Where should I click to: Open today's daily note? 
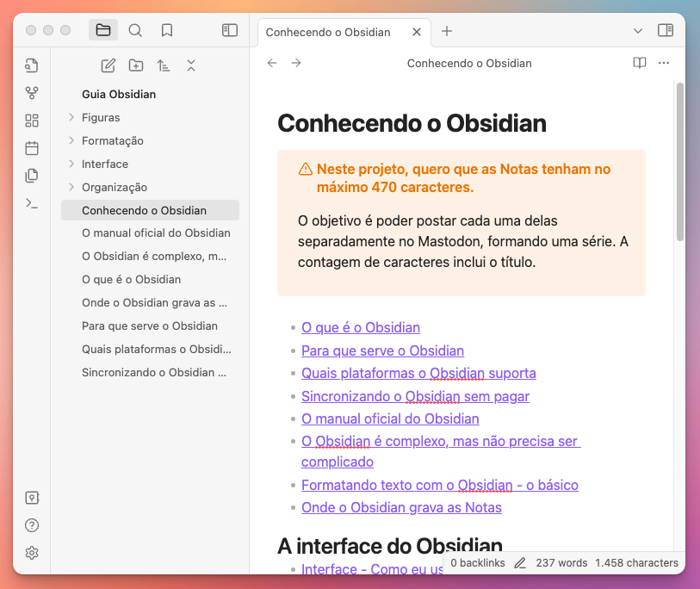click(32, 148)
